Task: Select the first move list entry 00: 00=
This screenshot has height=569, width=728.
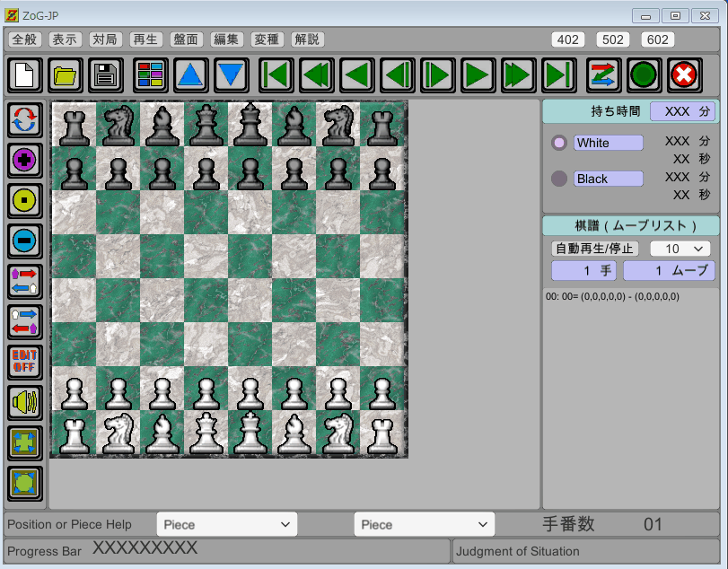Action: click(612, 296)
